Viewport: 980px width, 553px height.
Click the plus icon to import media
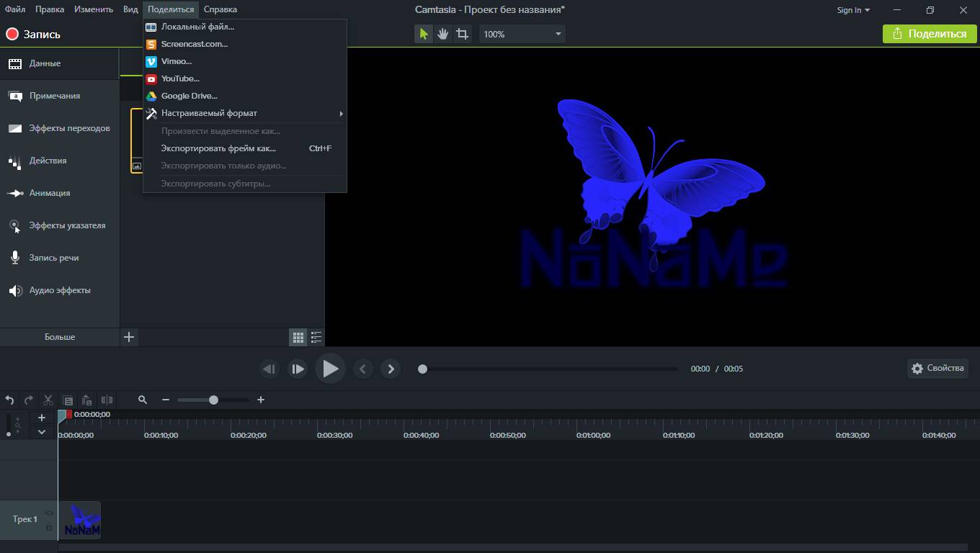coord(129,337)
